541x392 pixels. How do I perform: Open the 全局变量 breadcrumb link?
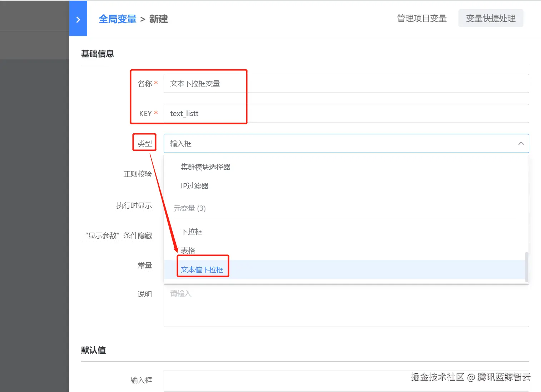pyautogui.click(x=117, y=19)
